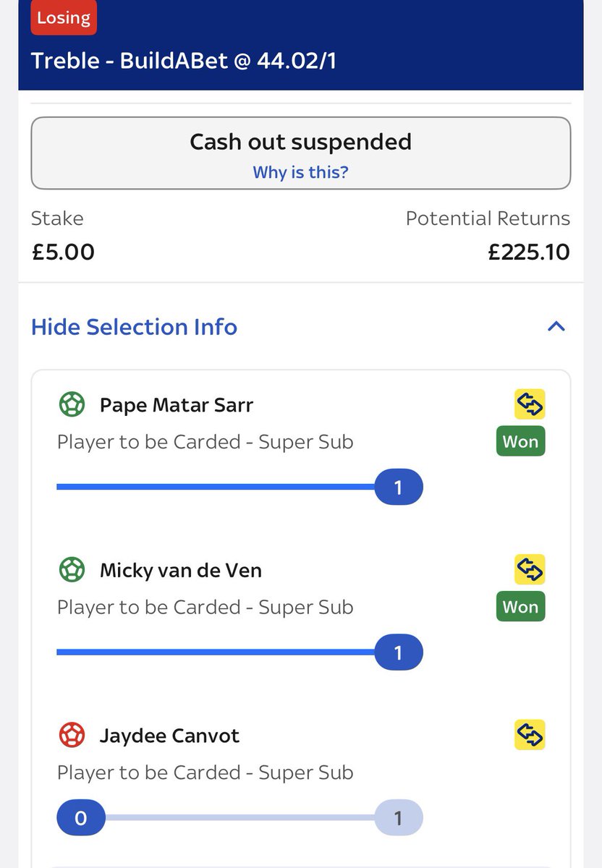Tap the yellow Super Sub icon for Pape Matar Sarr
This screenshot has height=868, width=602.
530,404
